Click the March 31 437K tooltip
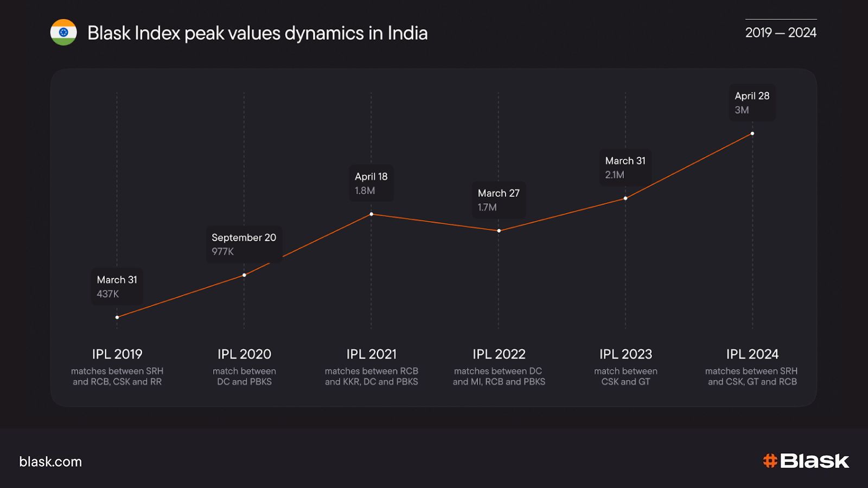Image resolution: width=868 pixels, height=488 pixels. [117, 286]
